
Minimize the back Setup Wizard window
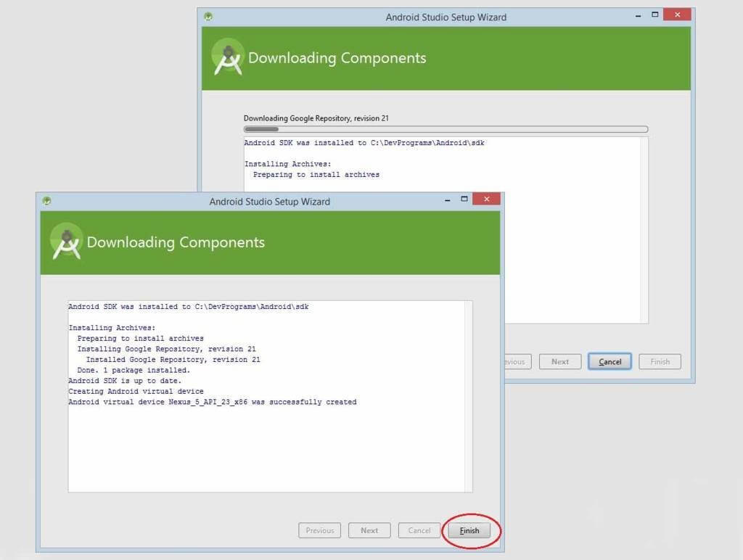click(639, 16)
